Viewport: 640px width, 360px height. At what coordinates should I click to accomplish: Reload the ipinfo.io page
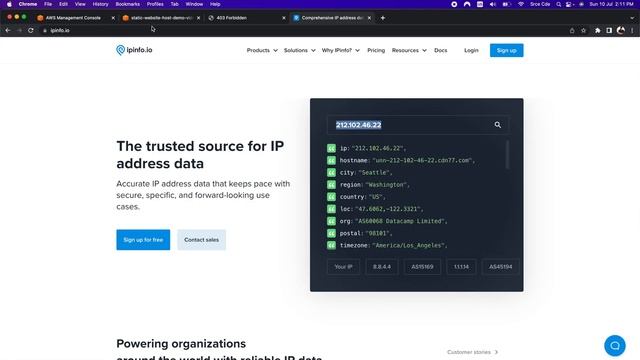(x=31, y=30)
